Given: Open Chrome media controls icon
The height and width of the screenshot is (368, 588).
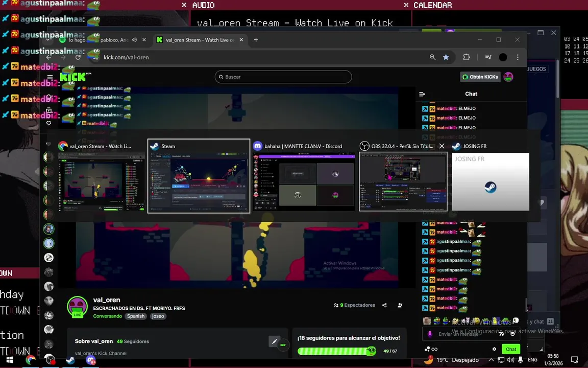Looking at the screenshot, I should pos(488,57).
